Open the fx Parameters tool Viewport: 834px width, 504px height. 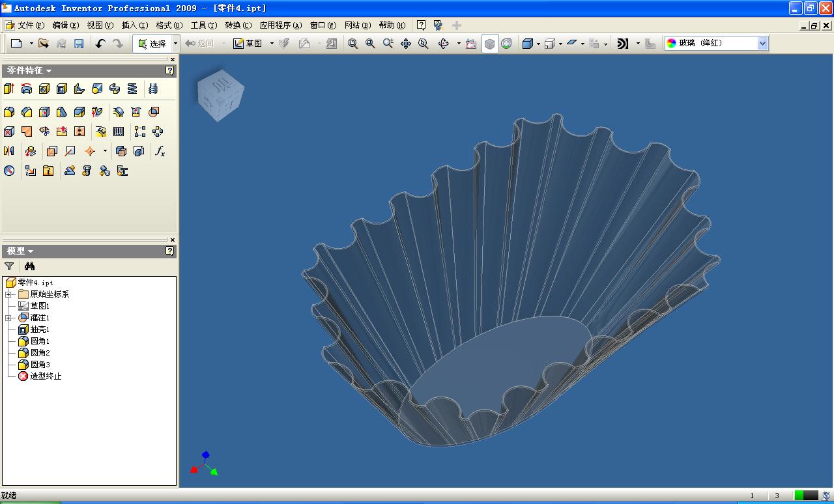[160, 151]
